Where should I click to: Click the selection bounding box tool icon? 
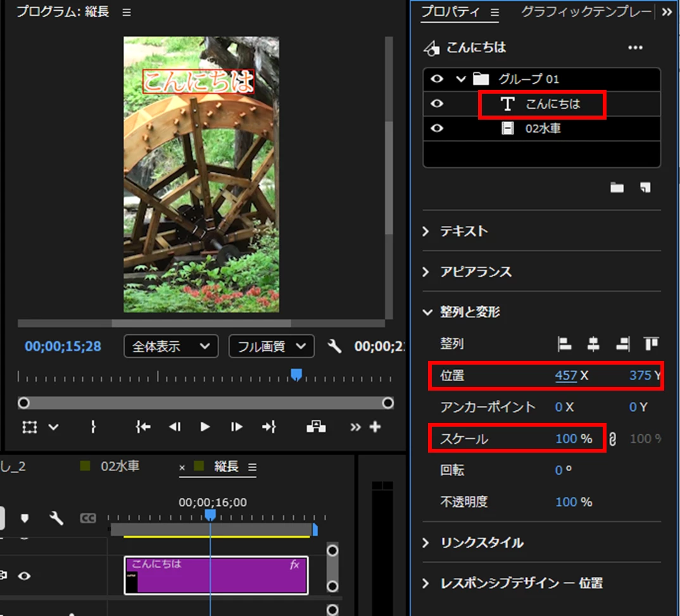pos(30,427)
